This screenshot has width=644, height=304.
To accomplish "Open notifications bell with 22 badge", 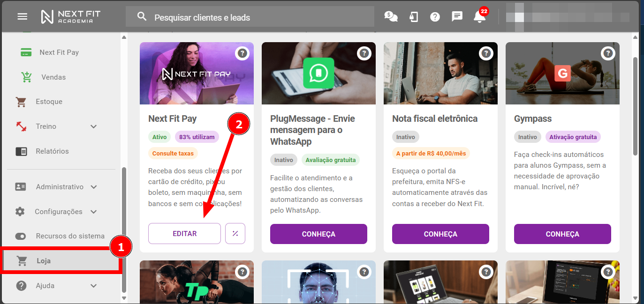I will [480, 15].
